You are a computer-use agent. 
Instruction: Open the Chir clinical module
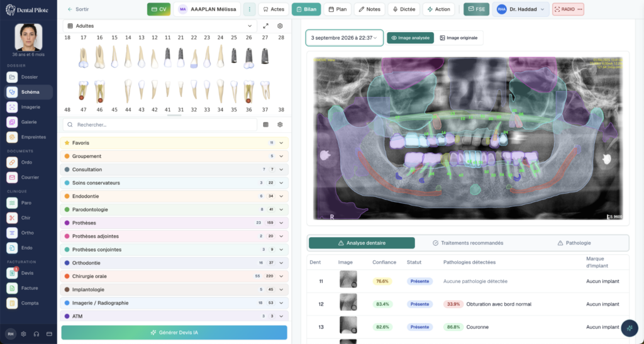click(28, 218)
